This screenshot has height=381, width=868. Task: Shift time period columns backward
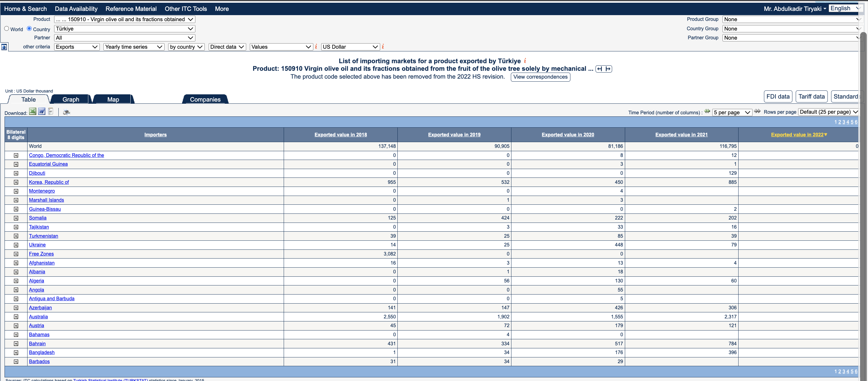(x=707, y=112)
